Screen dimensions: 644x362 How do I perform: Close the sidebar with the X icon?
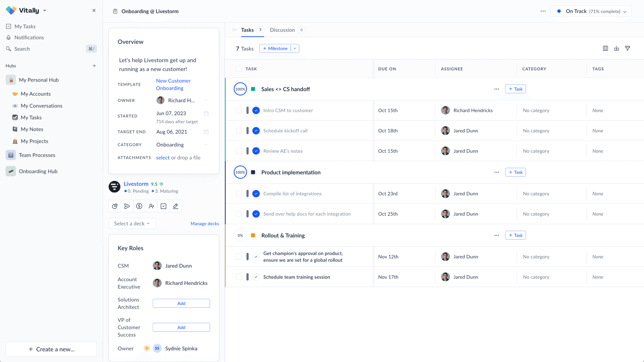(94, 10)
